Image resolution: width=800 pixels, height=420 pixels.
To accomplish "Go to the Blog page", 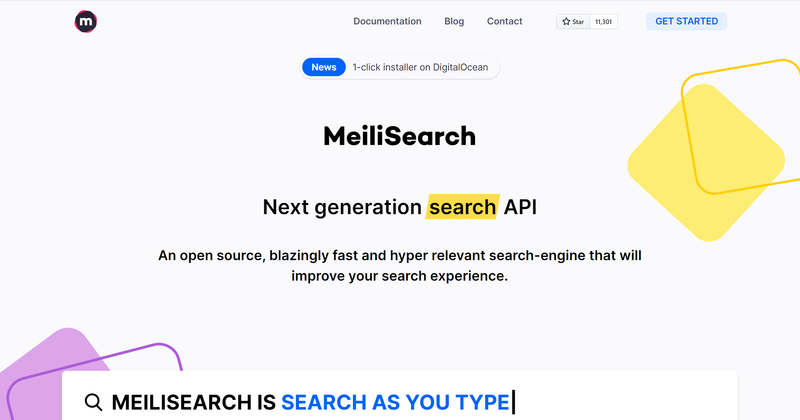I will (x=454, y=21).
